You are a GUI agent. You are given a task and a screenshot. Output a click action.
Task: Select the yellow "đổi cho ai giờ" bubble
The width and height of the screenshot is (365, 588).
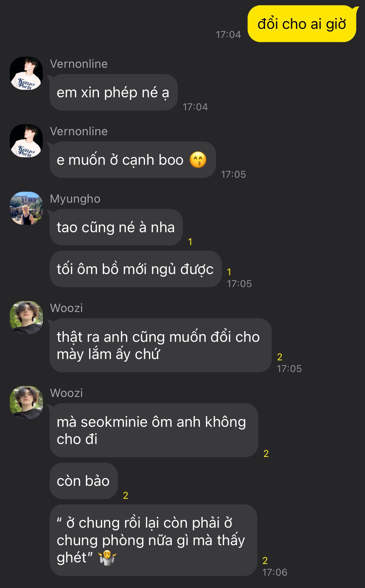point(302,24)
